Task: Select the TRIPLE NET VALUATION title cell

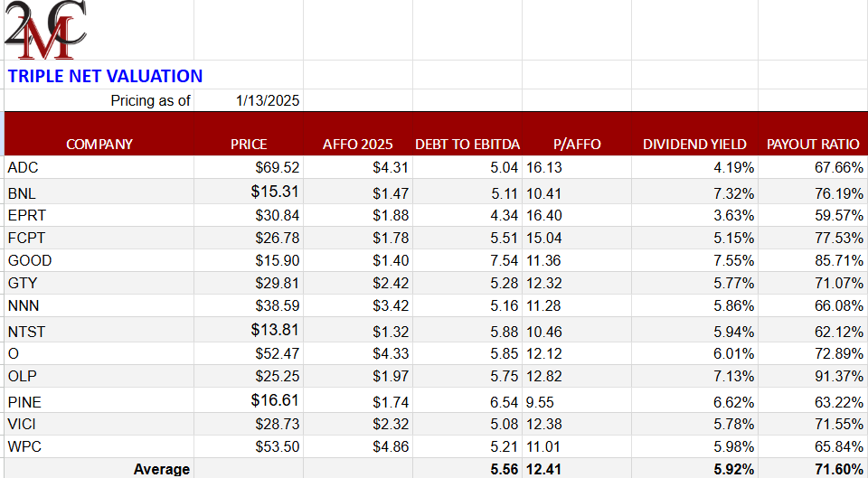Action: 105,77
